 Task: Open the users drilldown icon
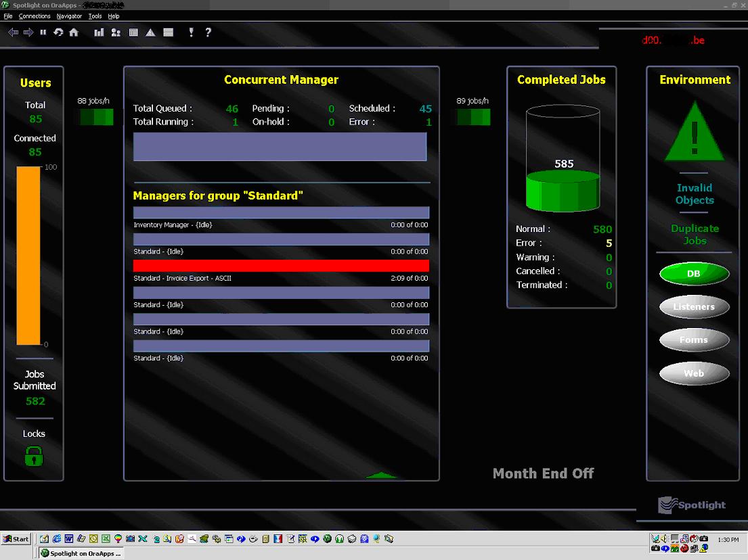click(x=116, y=32)
